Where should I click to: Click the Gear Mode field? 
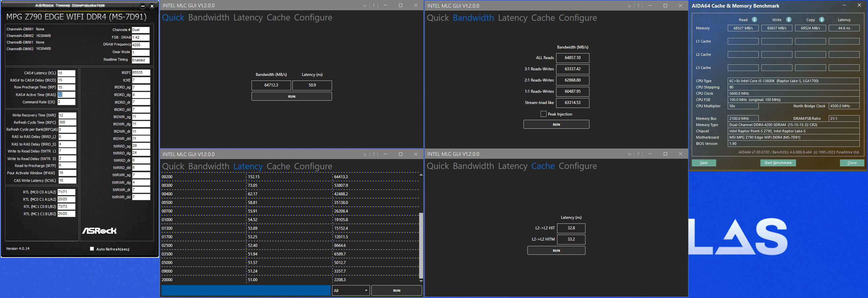[141, 52]
